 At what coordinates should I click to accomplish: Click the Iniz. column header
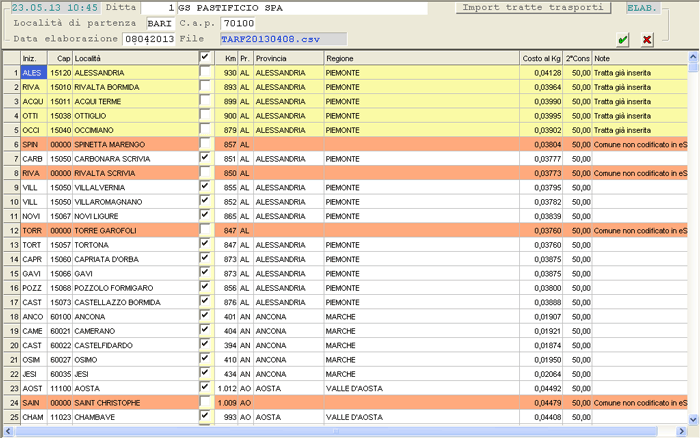tap(34, 58)
